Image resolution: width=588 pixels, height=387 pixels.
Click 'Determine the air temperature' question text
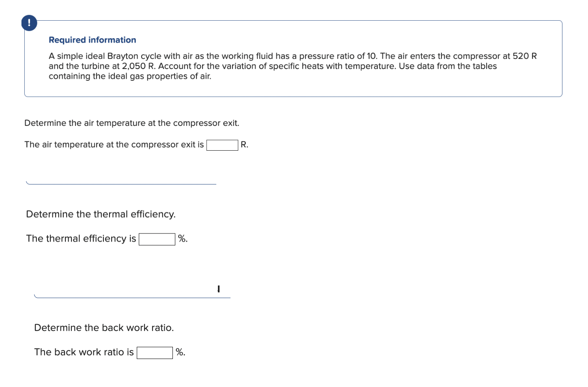(x=131, y=123)
